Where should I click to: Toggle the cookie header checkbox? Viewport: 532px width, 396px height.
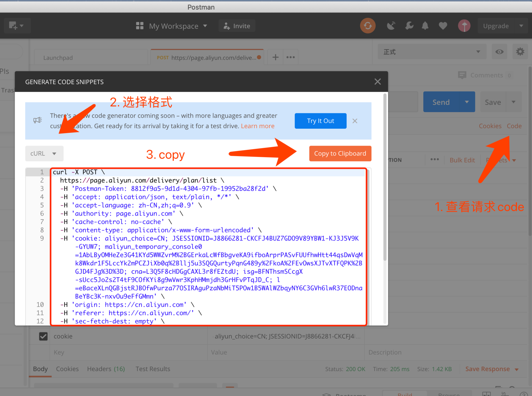click(x=43, y=336)
